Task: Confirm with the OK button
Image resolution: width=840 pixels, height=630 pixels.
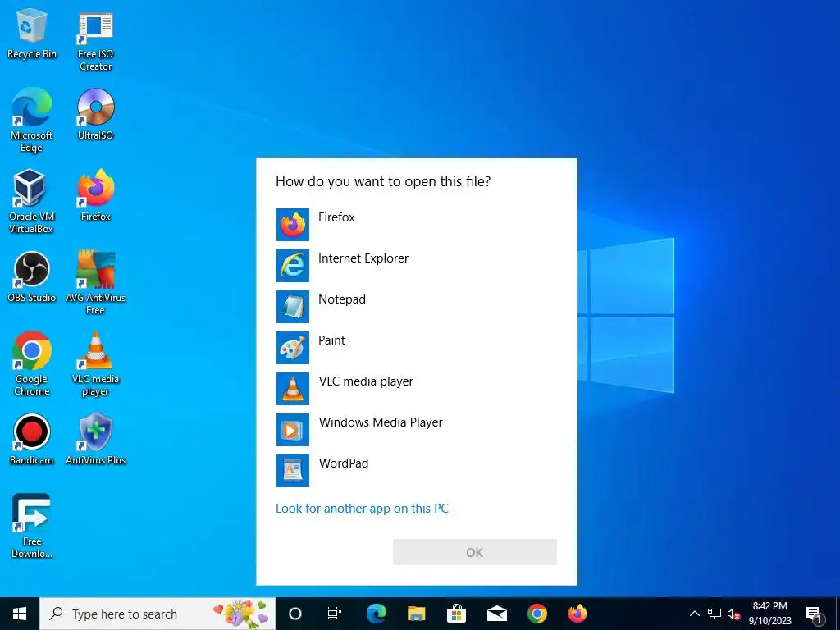Action: tap(475, 552)
